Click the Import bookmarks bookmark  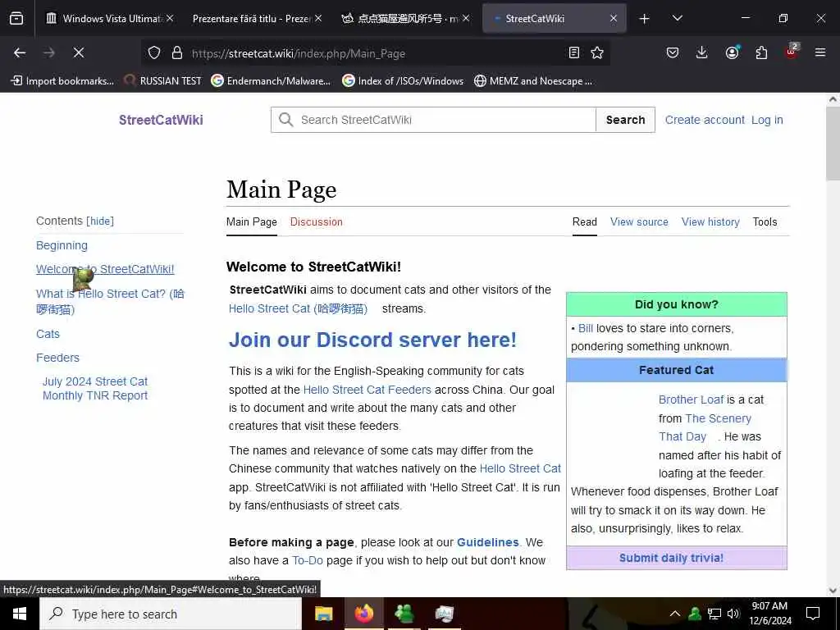[x=62, y=81]
